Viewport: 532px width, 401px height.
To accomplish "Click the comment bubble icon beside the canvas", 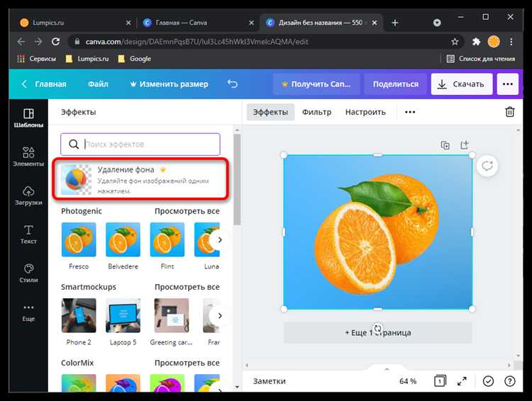I will click(487, 166).
